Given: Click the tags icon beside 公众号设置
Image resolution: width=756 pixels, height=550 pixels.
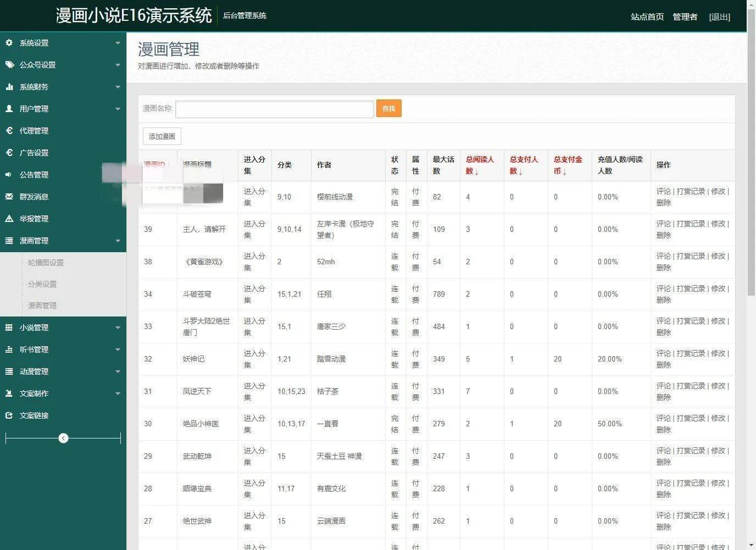Looking at the screenshot, I should (9, 65).
